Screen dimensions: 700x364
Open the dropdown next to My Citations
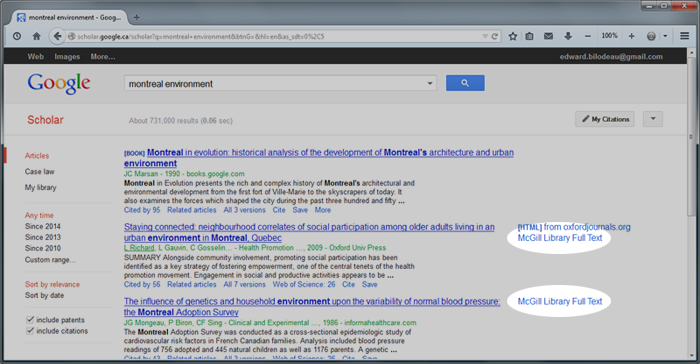point(653,119)
